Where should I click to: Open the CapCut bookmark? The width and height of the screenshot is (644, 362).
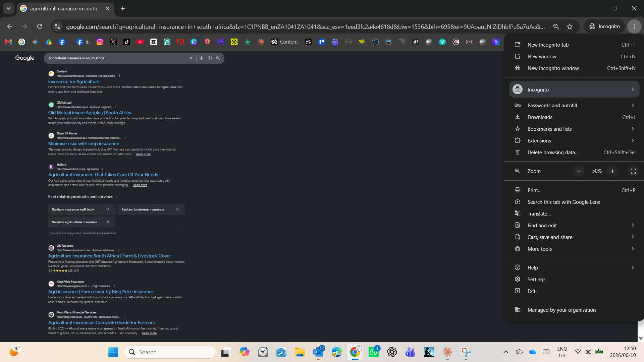pos(154,42)
